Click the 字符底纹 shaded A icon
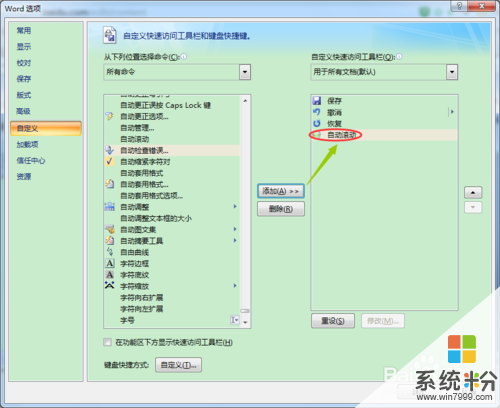This screenshot has height=408, width=500. pos(110,275)
